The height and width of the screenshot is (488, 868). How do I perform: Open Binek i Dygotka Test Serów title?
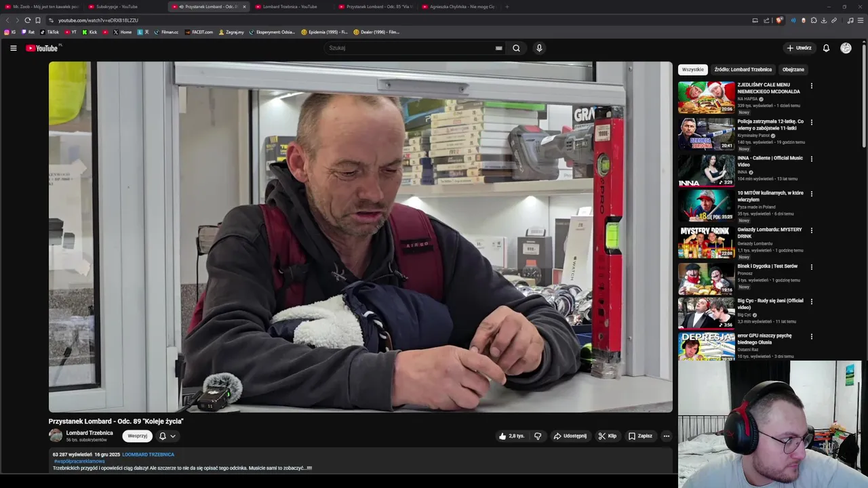(767, 266)
